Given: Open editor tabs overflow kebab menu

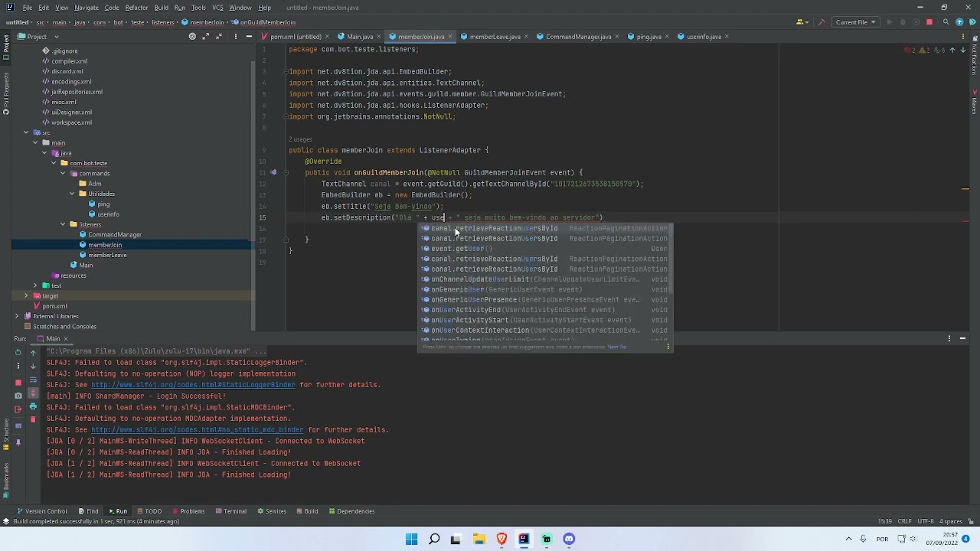Looking at the screenshot, I should (x=964, y=37).
